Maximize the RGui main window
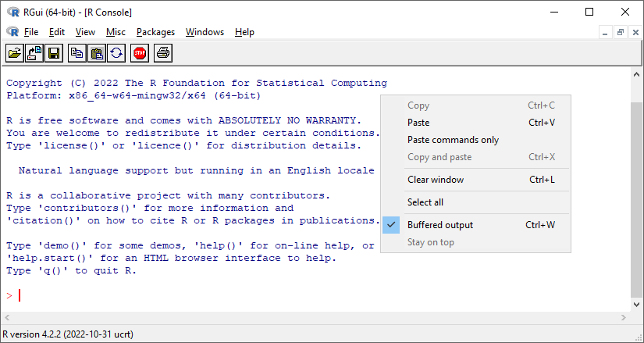 tap(589, 12)
